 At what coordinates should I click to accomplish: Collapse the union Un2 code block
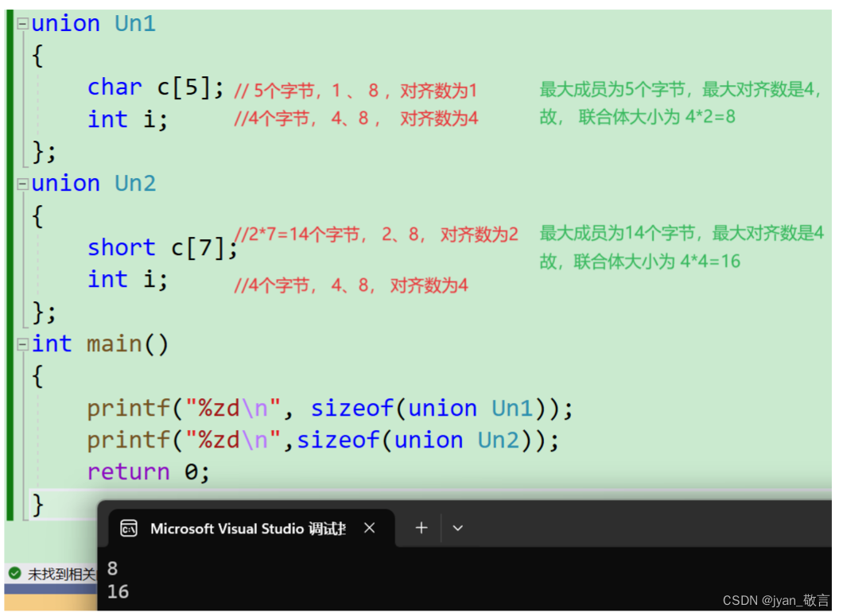pyautogui.click(x=22, y=184)
